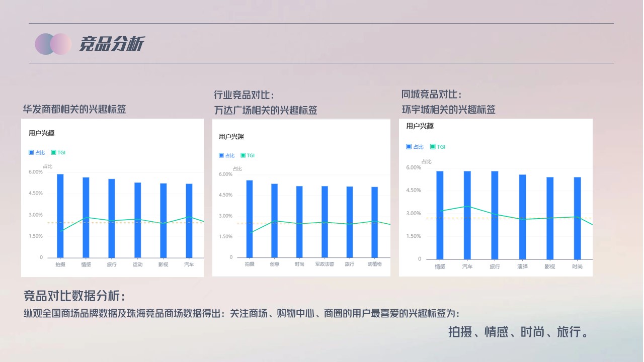644x362 pixels.
Task: Click the 汽车 bar in 华发商都 chart
Action: (x=189, y=220)
